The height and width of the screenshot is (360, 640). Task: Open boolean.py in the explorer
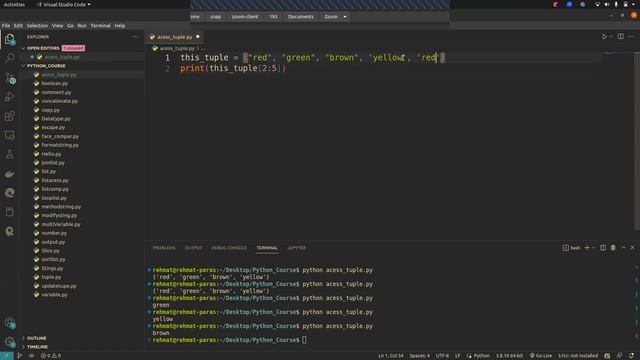(x=55, y=84)
